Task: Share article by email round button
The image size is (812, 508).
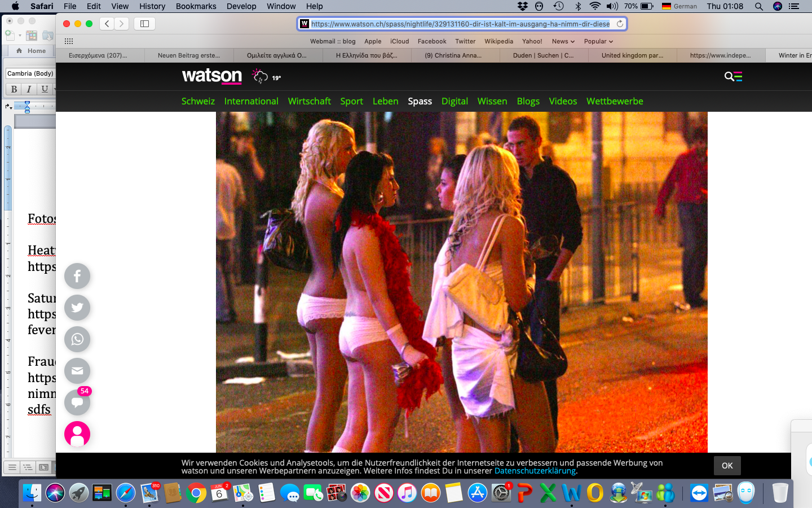Action: [77, 371]
